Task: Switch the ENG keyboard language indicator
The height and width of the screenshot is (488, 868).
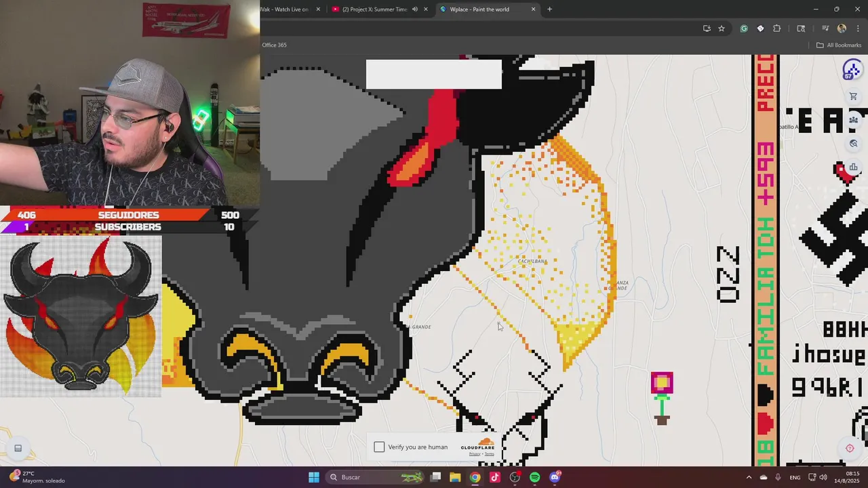Action: click(795, 477)
